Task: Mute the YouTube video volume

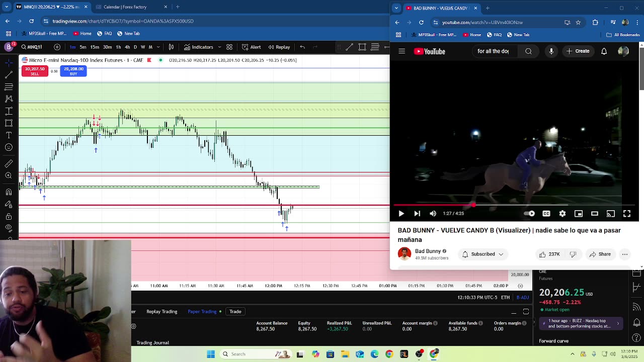Action: pos(433,214)
